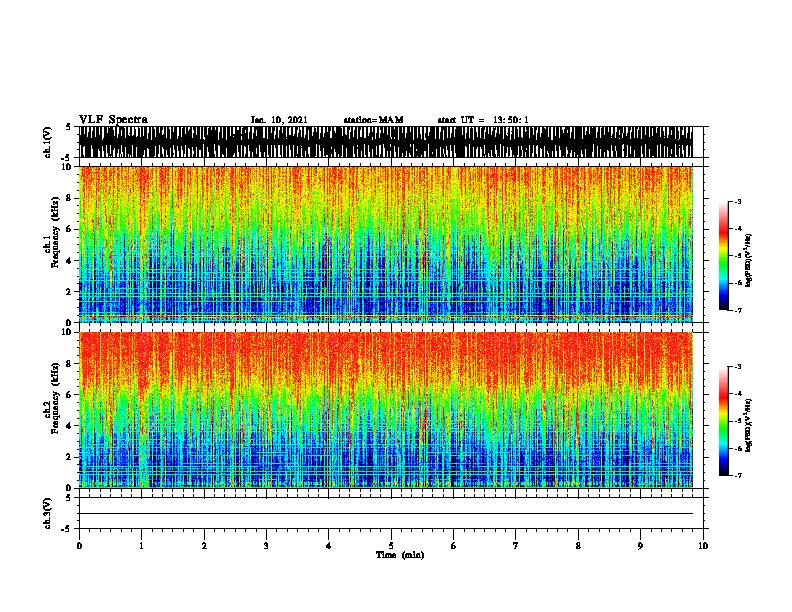The height and width of the screenshot is (612, 792).
Task: Click the ch.2 colorbar bottom value "-7"
Action: 737,476
